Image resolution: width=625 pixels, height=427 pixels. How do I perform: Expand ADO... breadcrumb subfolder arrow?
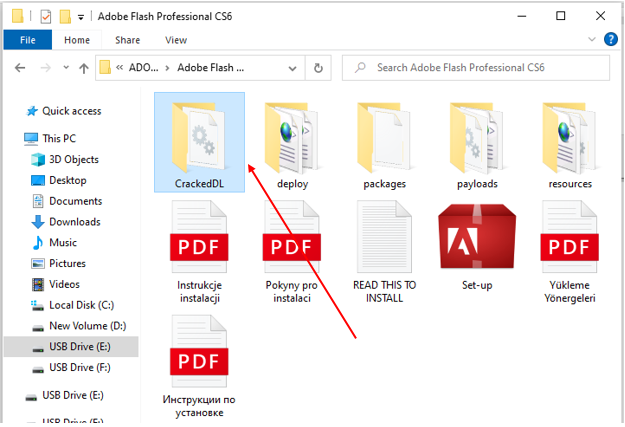click(x=167, y=68)
